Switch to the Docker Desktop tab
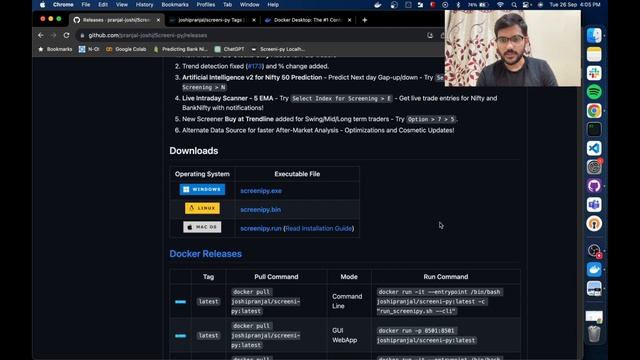 (307, 20)
